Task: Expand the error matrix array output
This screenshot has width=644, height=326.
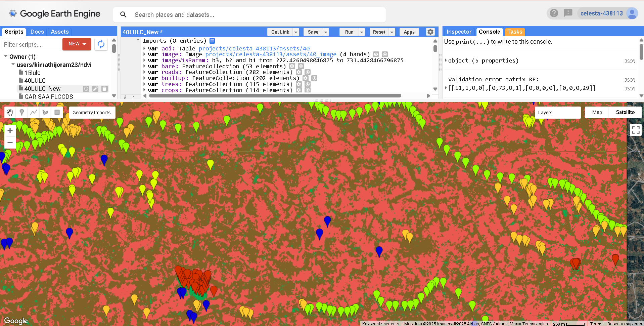Action: 446,88
